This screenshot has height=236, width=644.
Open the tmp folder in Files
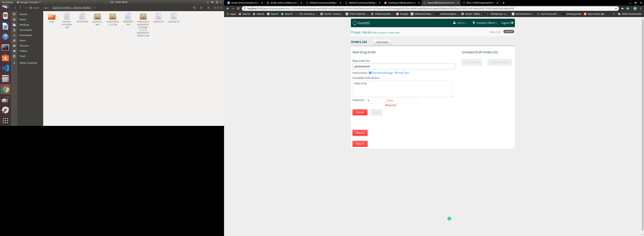tap(52, 18)
